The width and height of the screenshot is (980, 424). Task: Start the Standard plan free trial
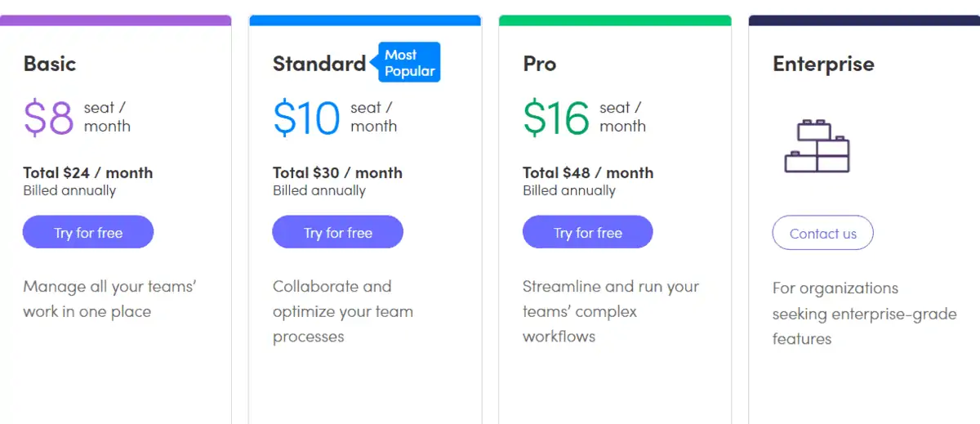[338, 232]
